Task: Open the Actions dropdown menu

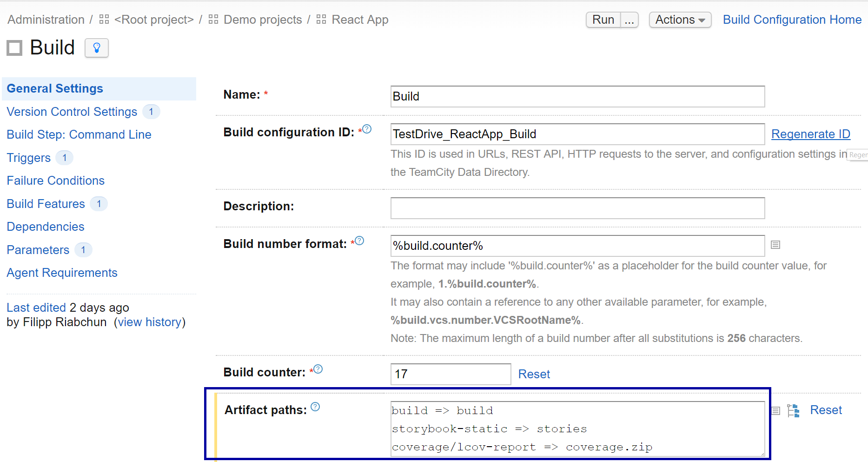Action: (x=680, y=20)
